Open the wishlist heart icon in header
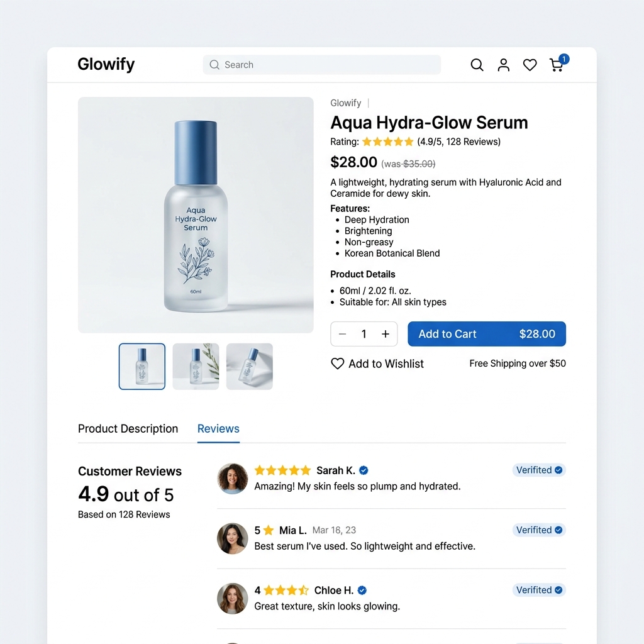Viewport: 644px width, 644px height. (x=530, y=65)
